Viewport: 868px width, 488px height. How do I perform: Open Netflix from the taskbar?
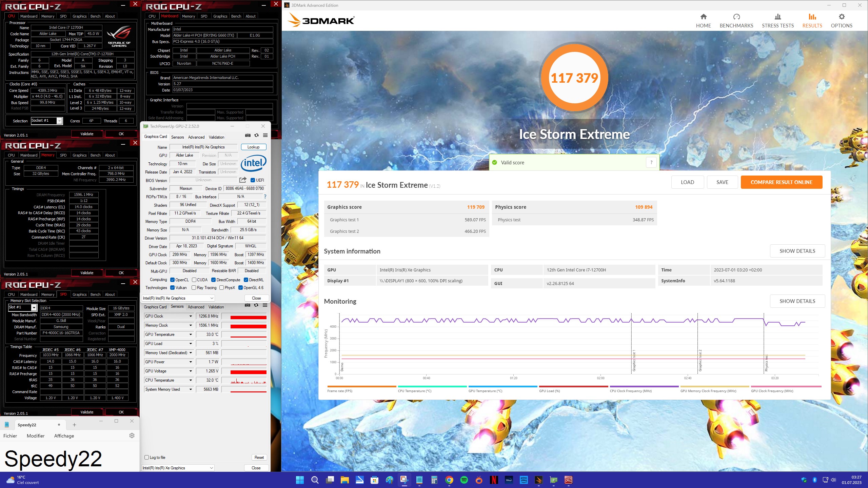494,480
